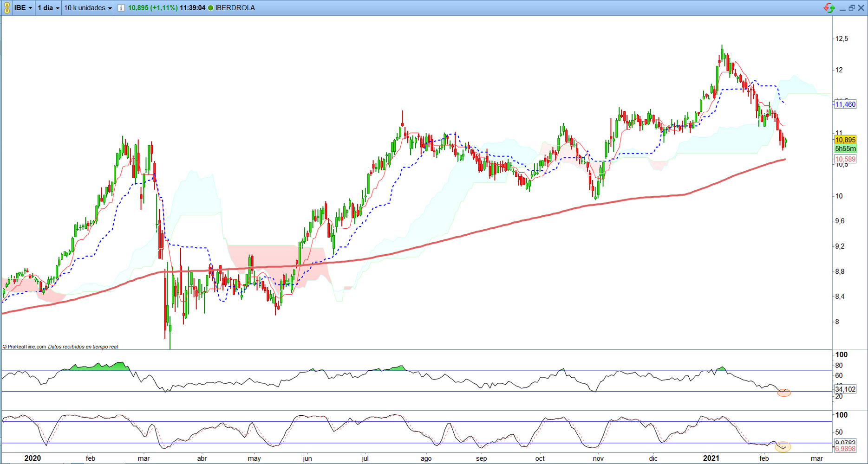Viewport: 868px width, 464px height.
Task: Click the 'abr' month label on time axis
Action: [x=202, y=458]
